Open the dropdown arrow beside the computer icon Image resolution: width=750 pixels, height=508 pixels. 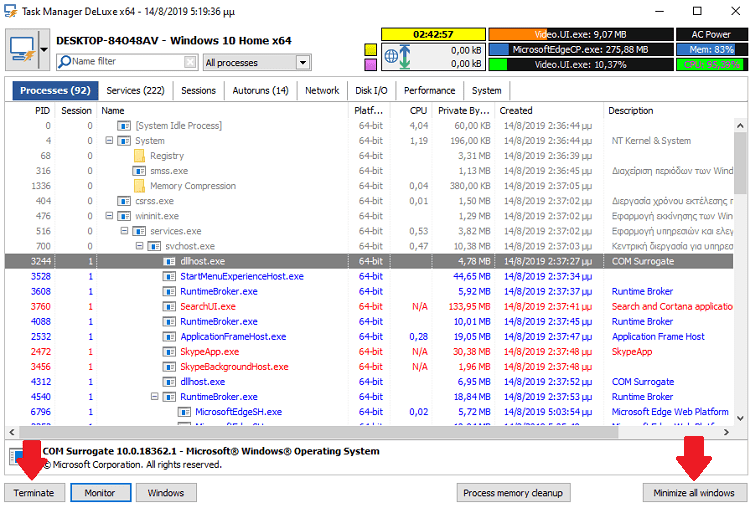[x=44, y=50]
